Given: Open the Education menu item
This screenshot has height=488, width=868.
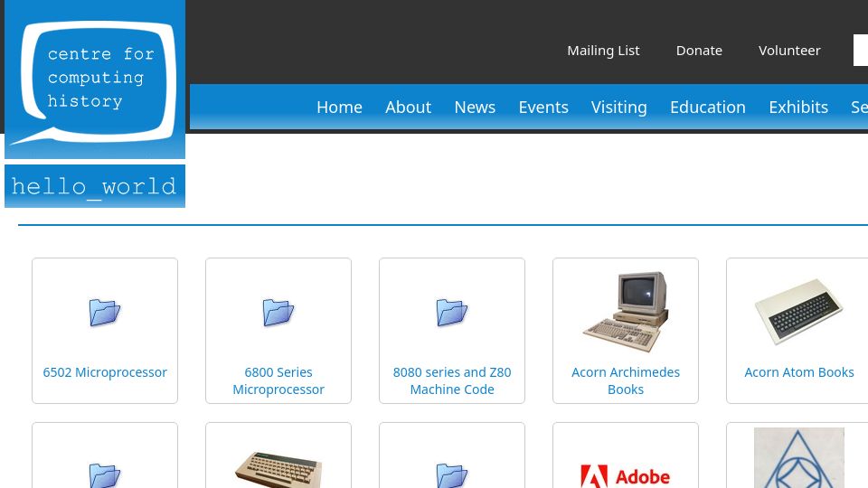Looking at the screenshot, I should point(707,107).
